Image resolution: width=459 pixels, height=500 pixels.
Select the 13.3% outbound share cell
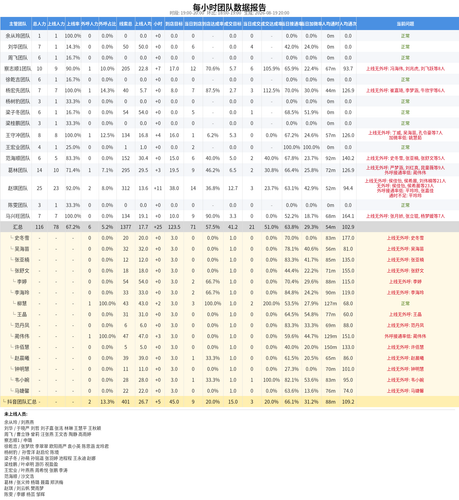click(107, 402)
